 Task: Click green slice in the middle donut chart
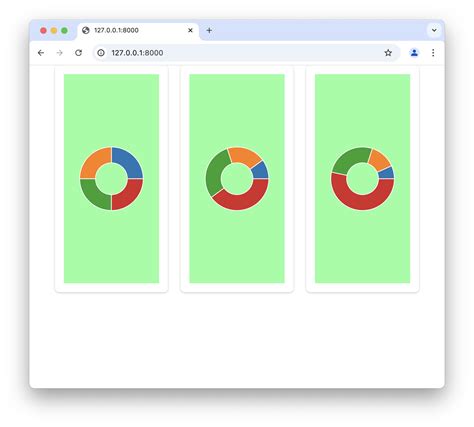pos(215,172)
